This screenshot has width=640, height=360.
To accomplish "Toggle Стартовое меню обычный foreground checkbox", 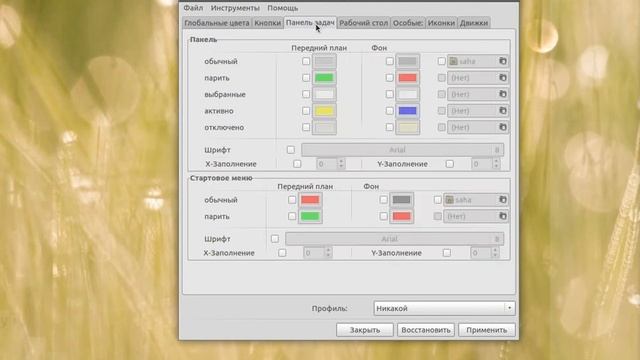I will tap(291, 200).
